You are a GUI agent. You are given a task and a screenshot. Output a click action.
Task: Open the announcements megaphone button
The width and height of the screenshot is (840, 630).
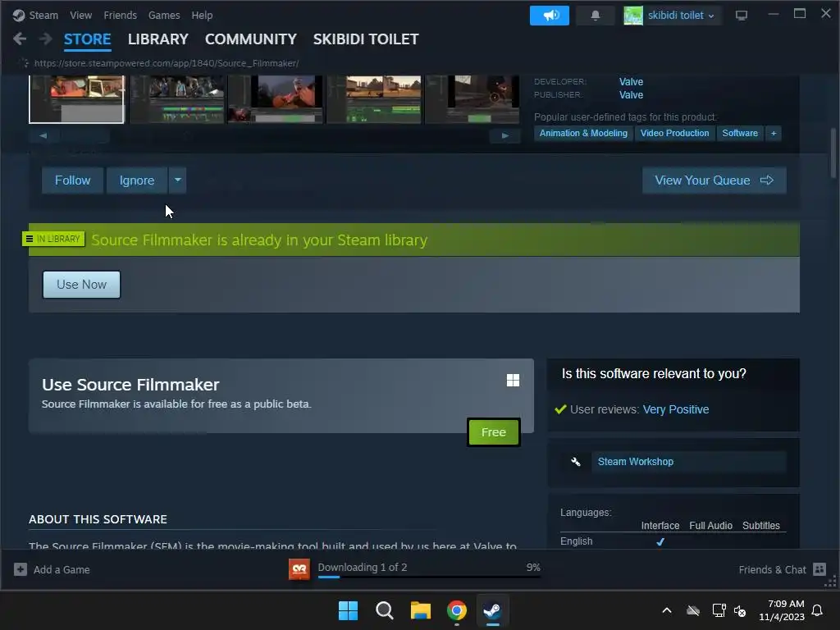[549, 16]
